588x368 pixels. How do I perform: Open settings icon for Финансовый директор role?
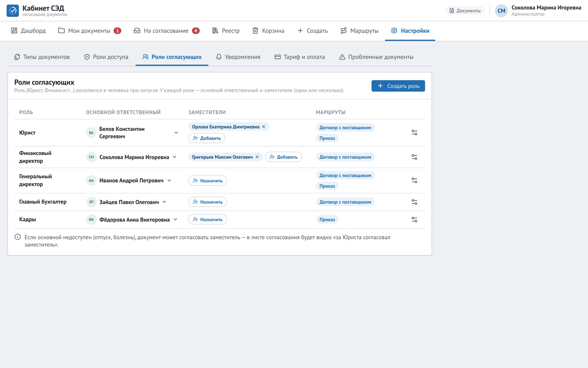pyautogui.click(x=414, y=157)
